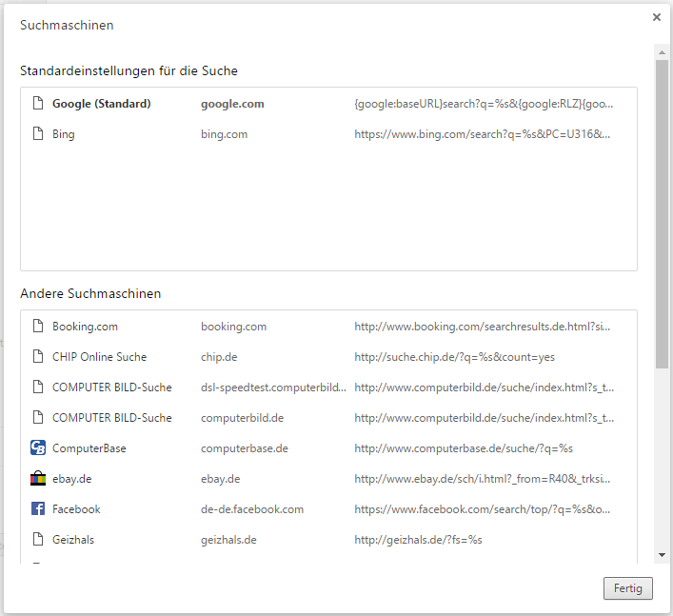The image size is (673, 616).
Task: Click the computerbase.de keyword
Action: click(x=245, y=448)
